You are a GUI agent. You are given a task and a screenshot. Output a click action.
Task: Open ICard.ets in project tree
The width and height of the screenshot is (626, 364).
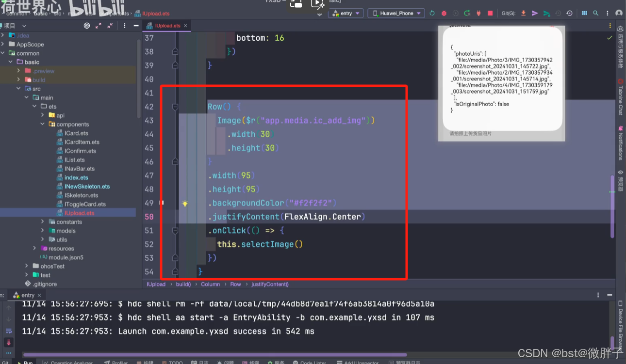pos(72,133)
